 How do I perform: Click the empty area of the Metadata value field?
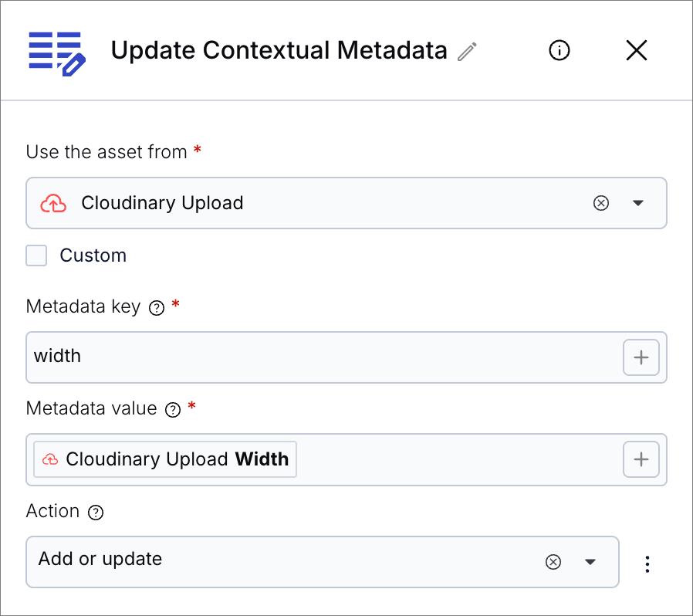point(455,459)
